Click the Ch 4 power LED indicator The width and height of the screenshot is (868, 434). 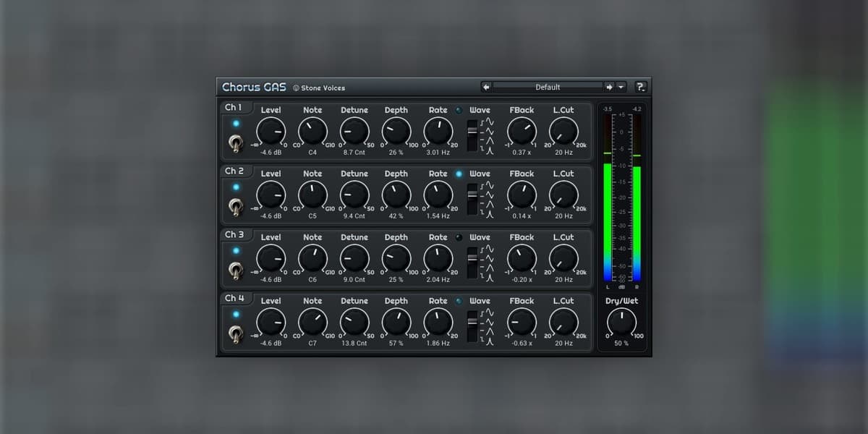pos(236,314)
